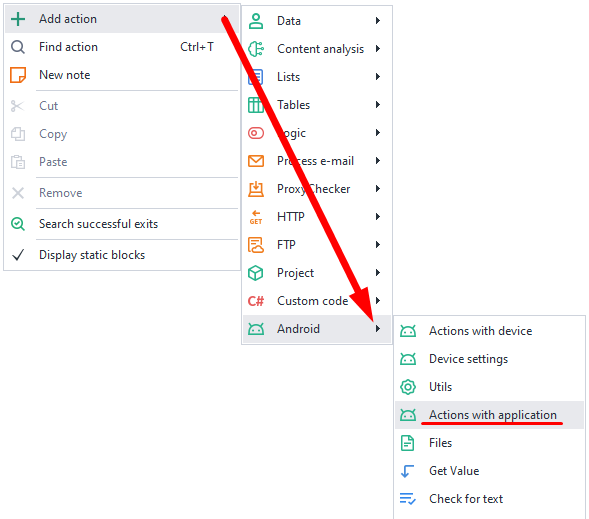Click the Utils gear icon
589x519 pixels.
point(408,387)
